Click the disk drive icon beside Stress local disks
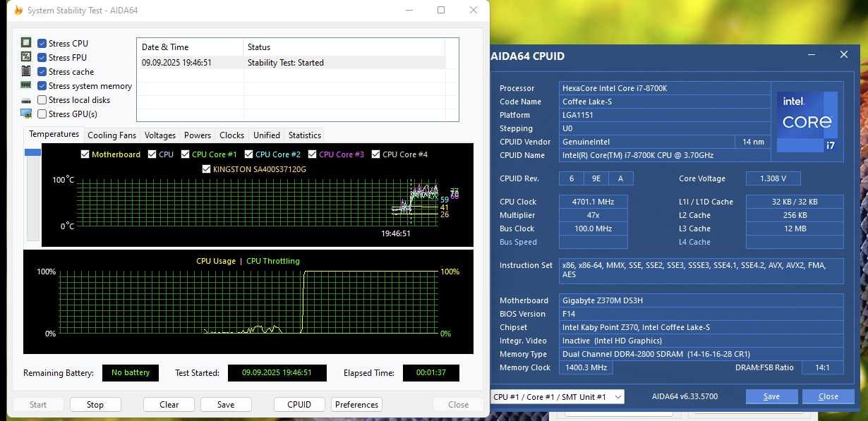 tap(26, 100)
